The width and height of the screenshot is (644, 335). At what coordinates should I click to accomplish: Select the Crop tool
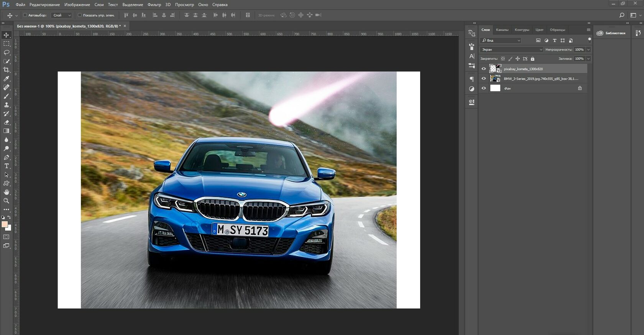pyautogui.click(x=7, y=70)
